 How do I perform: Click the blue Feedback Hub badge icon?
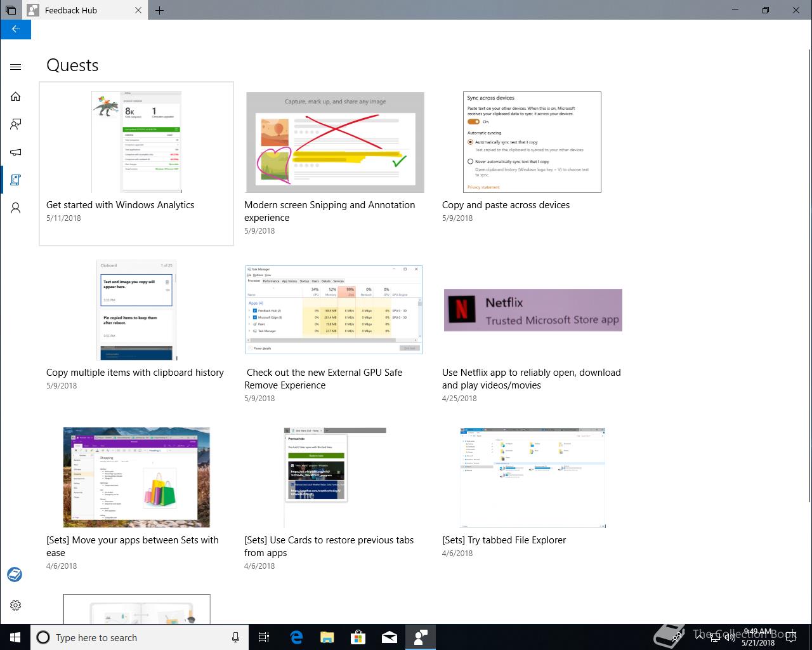tap(15, 574)
